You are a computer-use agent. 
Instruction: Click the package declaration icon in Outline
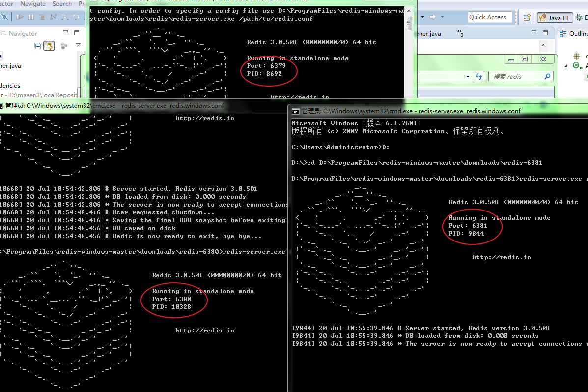[x=576, y=57]
